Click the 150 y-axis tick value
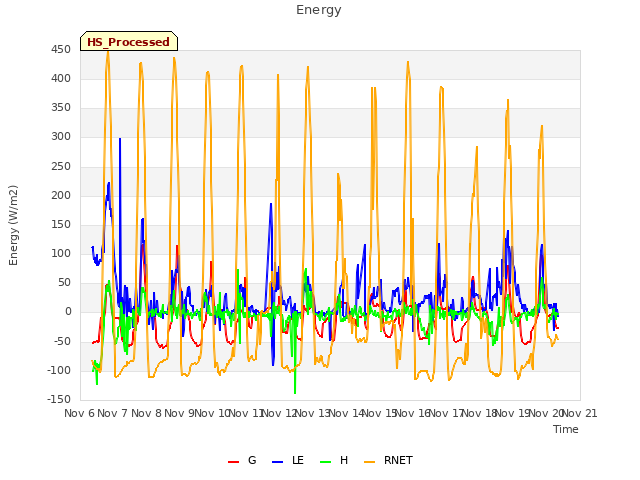This screenshot has width=640, height=480. (61, 224)
